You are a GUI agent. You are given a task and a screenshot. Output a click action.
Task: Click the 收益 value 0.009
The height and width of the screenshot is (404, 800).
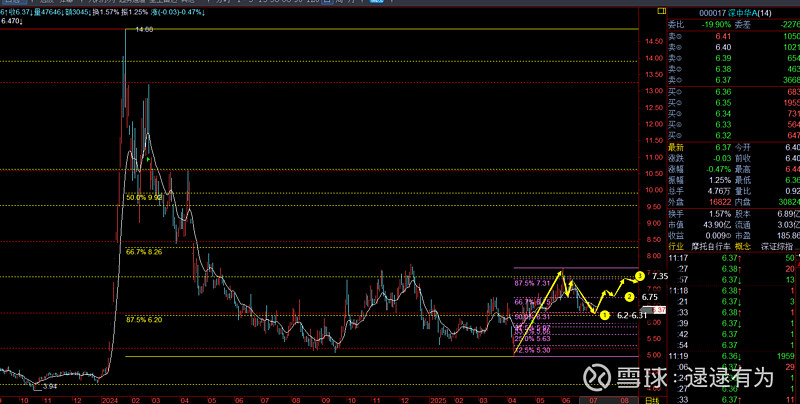719,236
